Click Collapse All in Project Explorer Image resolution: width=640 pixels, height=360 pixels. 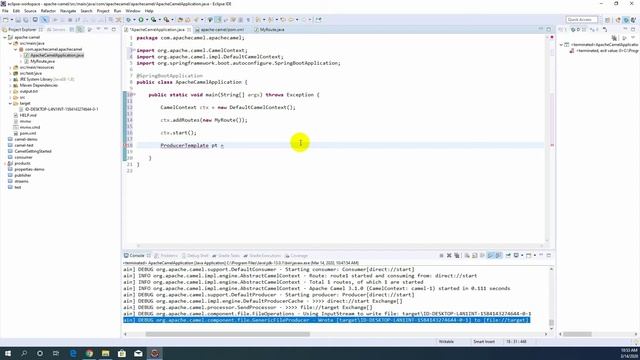72,29
